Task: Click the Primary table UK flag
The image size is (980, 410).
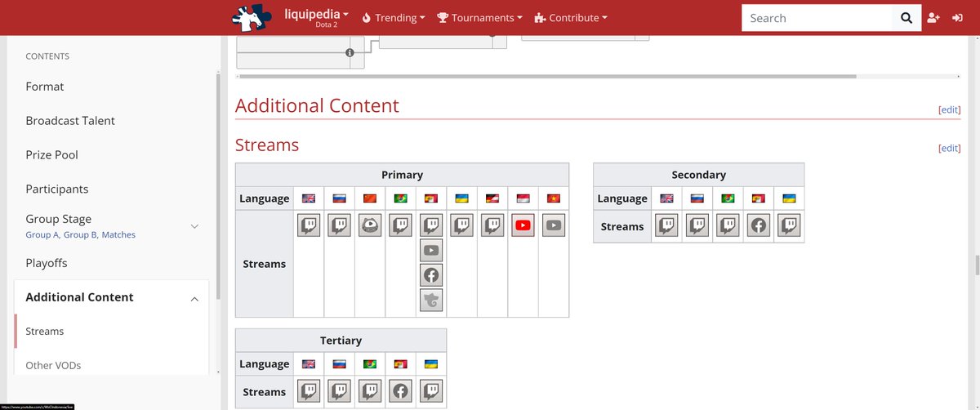Action: point(309,198)
